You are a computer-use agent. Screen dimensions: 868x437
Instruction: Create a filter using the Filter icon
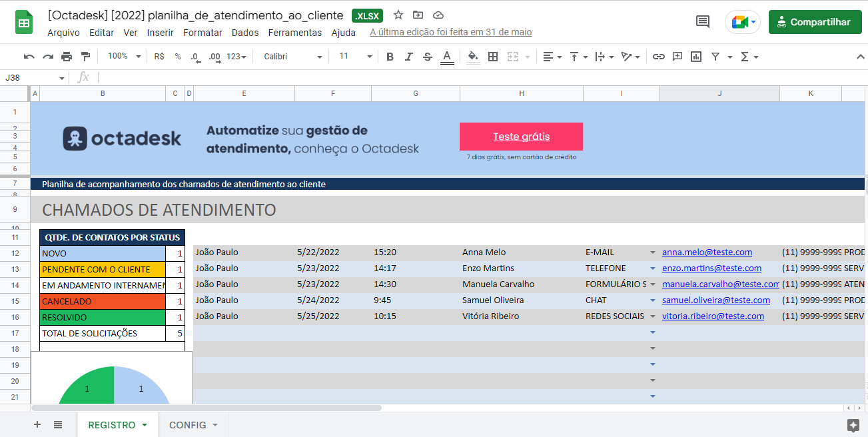coord(714,57)
